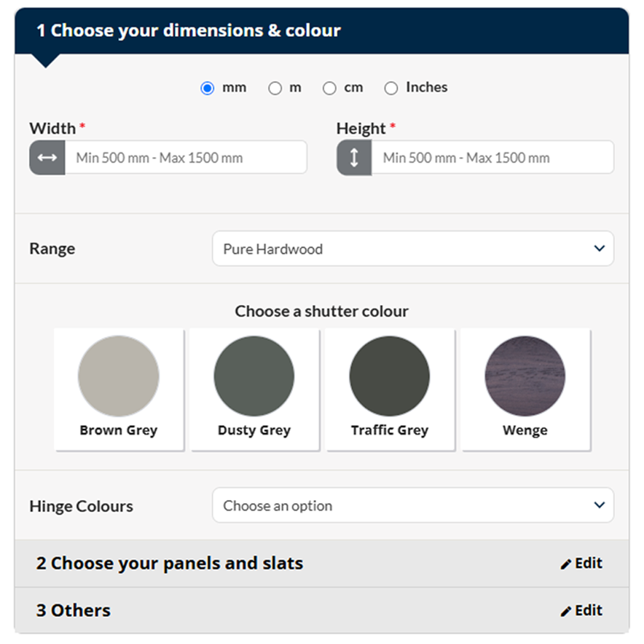644x644 pixels.
Task: Click the horizontal width arrow icon
Action: coord(47,158)
